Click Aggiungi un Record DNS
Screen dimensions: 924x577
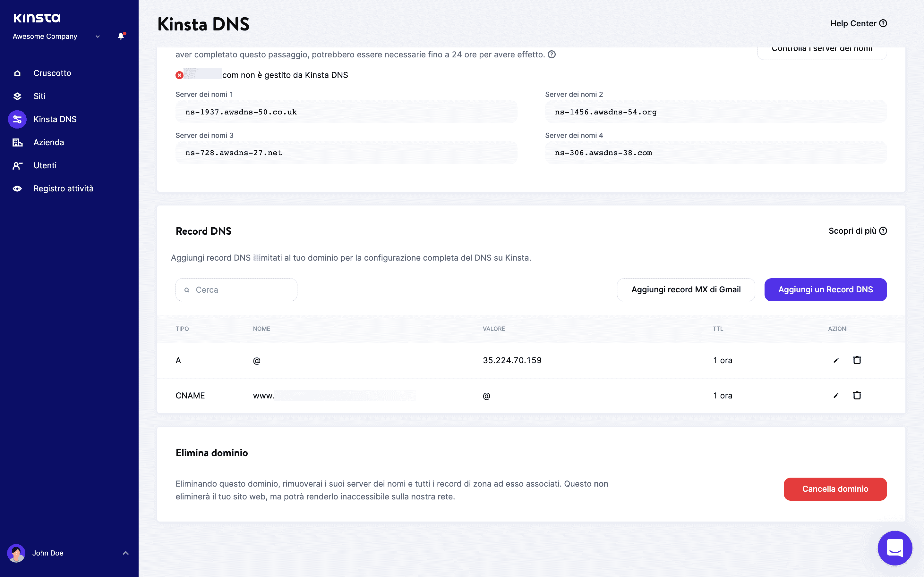click(825, 289)
